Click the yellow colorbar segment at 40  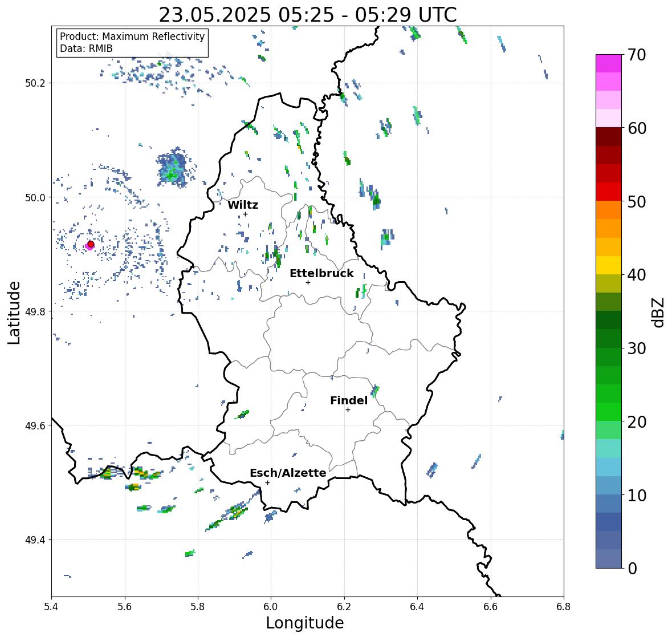pos(609,265)
